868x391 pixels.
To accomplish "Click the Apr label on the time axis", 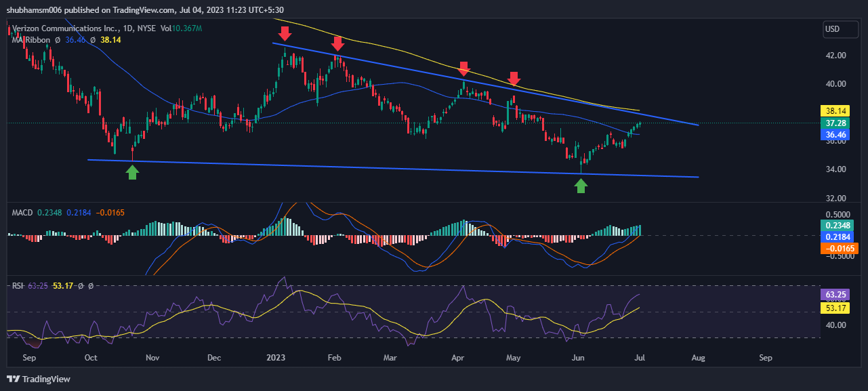I will tap(457, 357).
